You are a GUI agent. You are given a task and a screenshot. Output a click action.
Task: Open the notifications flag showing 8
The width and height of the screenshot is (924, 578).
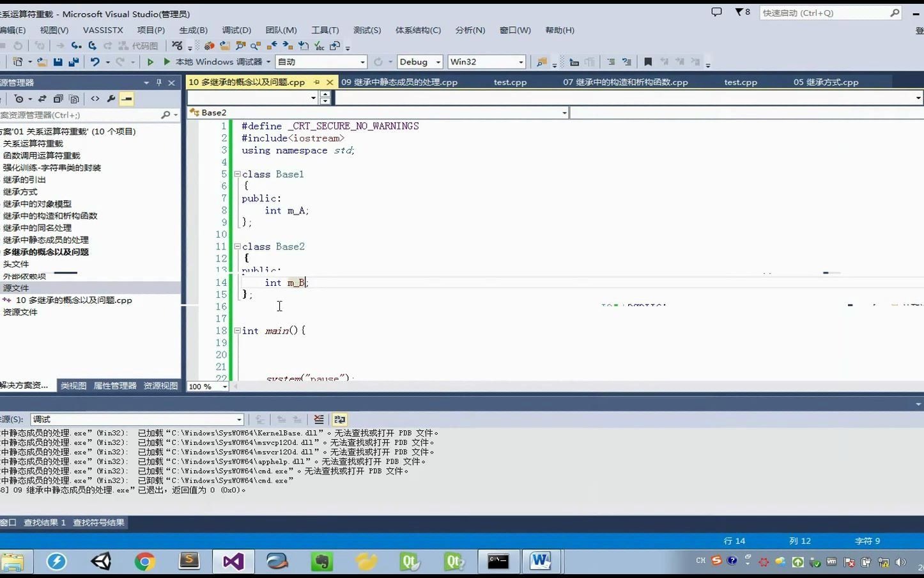click(743, 12)
